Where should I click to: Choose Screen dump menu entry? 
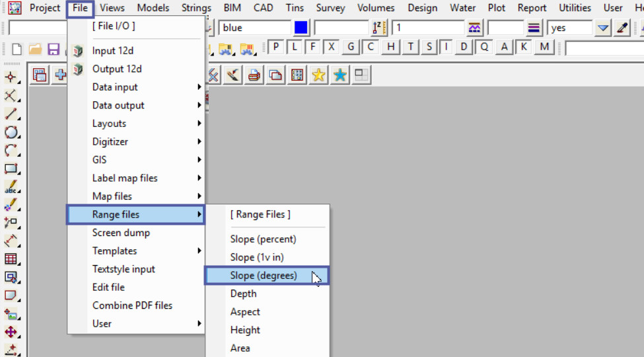coord(136,233)
